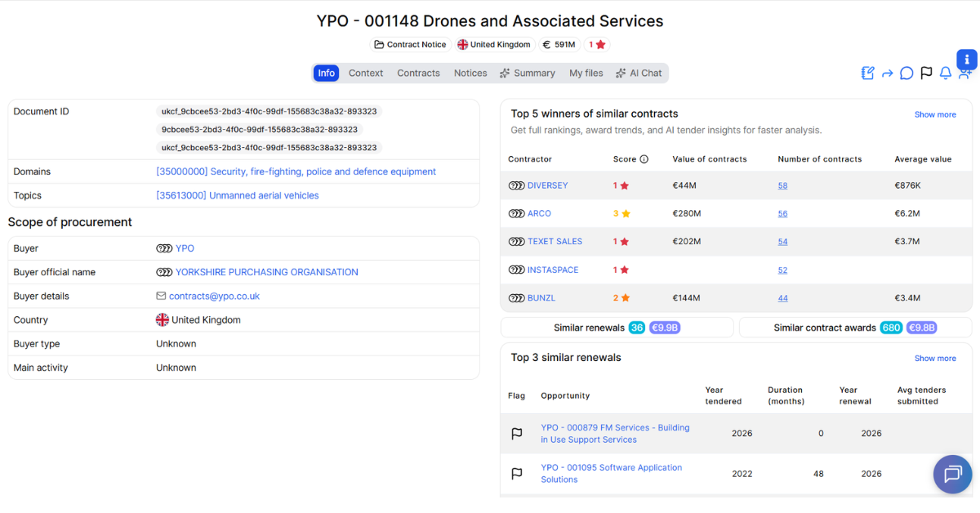
Task: Open the BUNZL contractor link
Action: click(541, 298)
